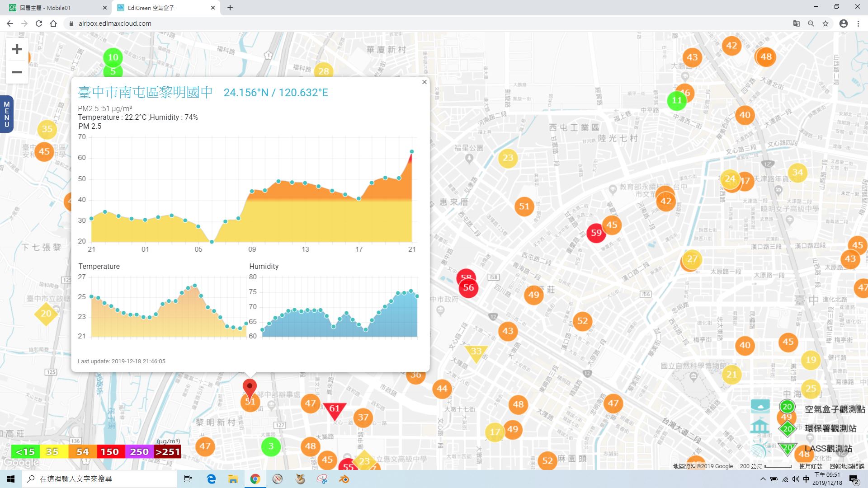Click the yellow 27 marker
Image resolution: width=868 pixels, height=488 pixels.
(x=692, y=259)
